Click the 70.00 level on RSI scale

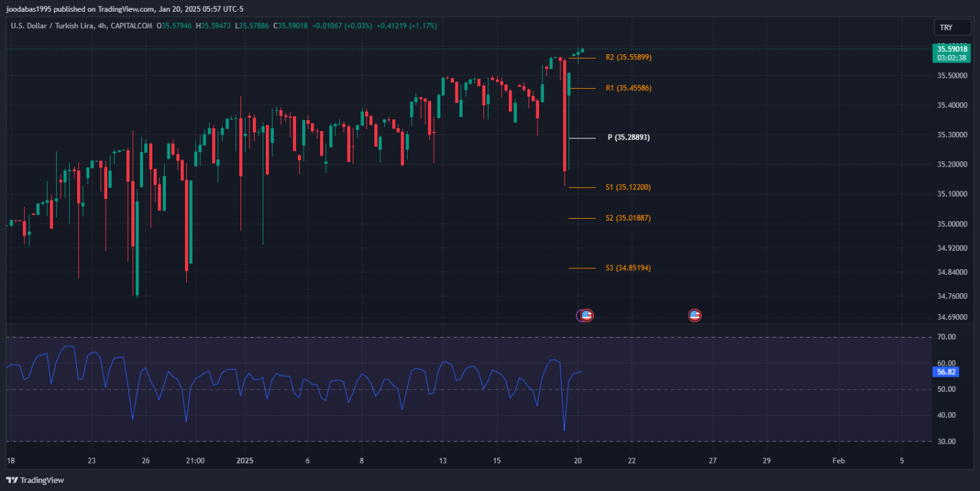(x=946, y=337)
